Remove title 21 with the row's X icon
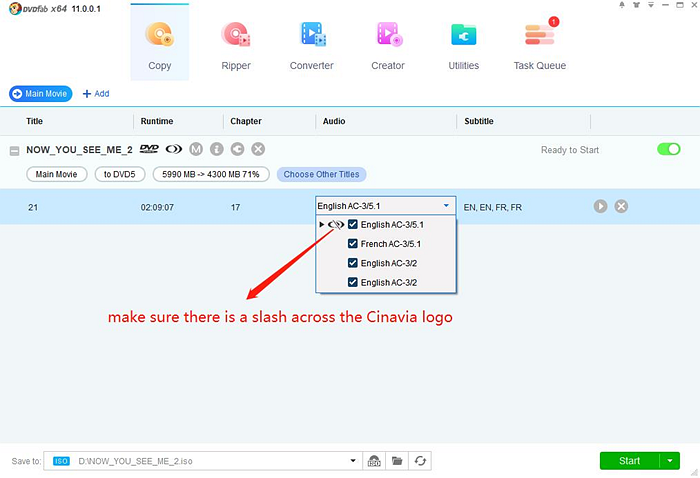Screen dimensions: 700x478 (x=621, y=206)
